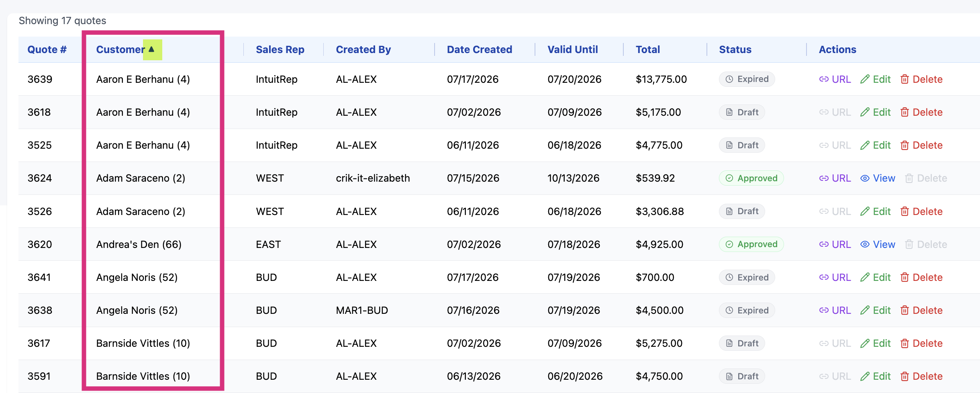Screen dimensions: 980x393
Task: Click the sort arrow beside Customer header
Action: [151, 49]
